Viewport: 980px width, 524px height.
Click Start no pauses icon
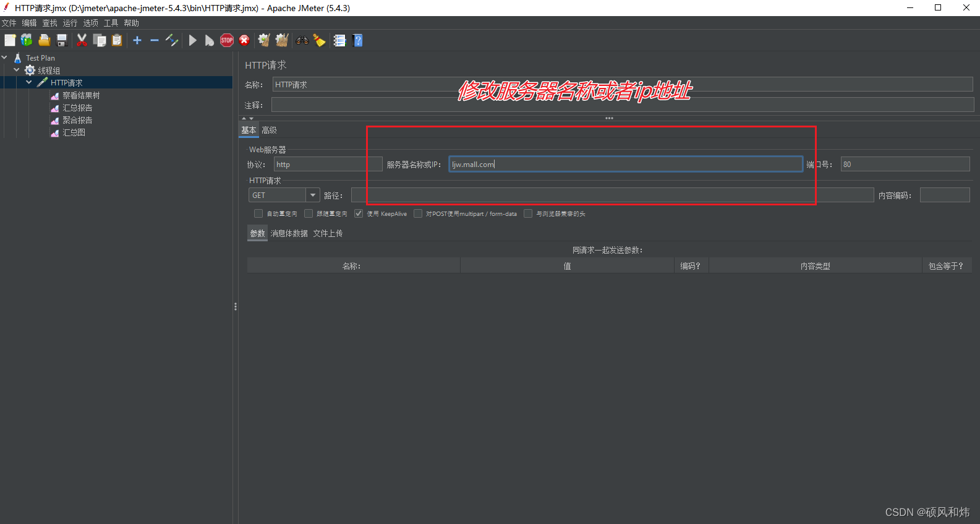(210, 40)
